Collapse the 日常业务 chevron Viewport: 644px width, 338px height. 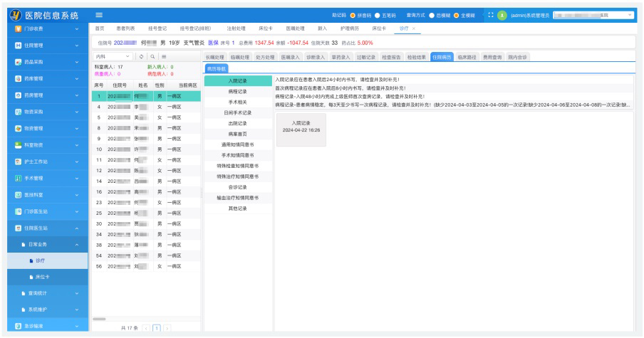[77, 245]
